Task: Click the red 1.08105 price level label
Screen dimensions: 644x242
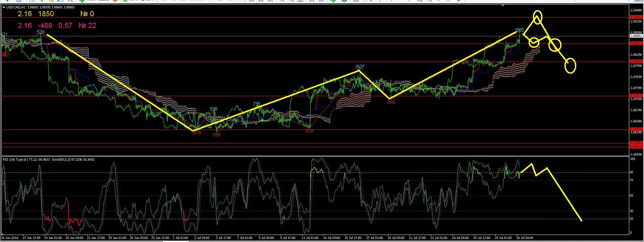Action: click(x=636, y=62)
